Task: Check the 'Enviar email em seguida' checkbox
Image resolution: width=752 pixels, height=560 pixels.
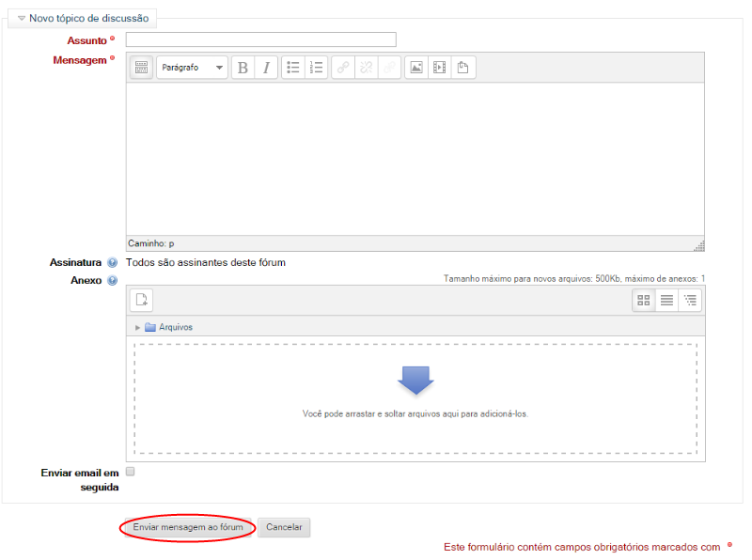Action: coord(131,472)
